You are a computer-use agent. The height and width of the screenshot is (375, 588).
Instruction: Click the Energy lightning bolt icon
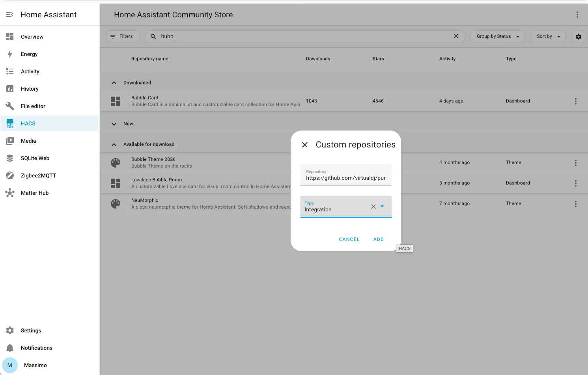click(10, 54)
